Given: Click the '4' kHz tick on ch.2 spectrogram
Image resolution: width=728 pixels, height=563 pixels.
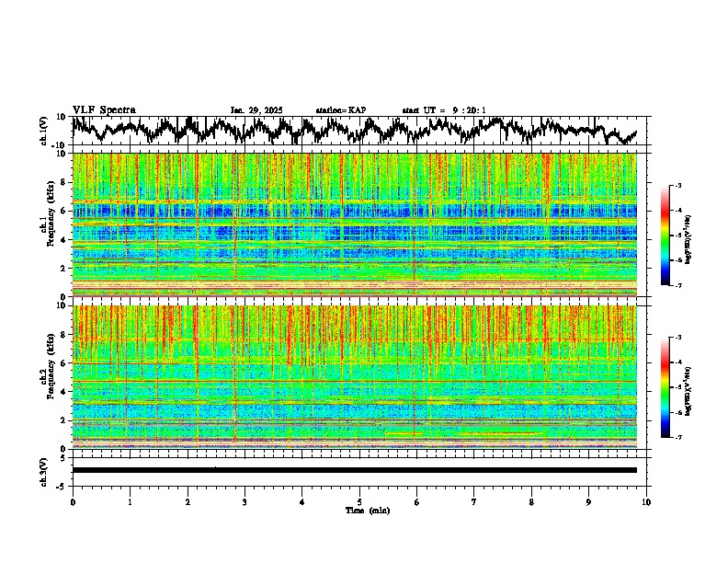Looking at the screenshot, I should (65, 392).
